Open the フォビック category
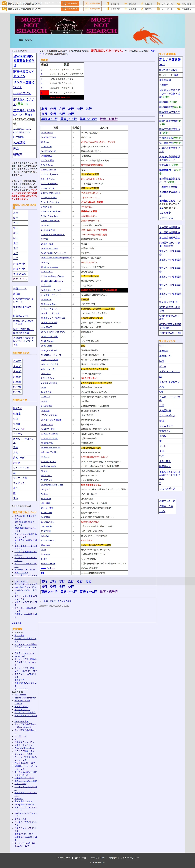 pos(19,483)
